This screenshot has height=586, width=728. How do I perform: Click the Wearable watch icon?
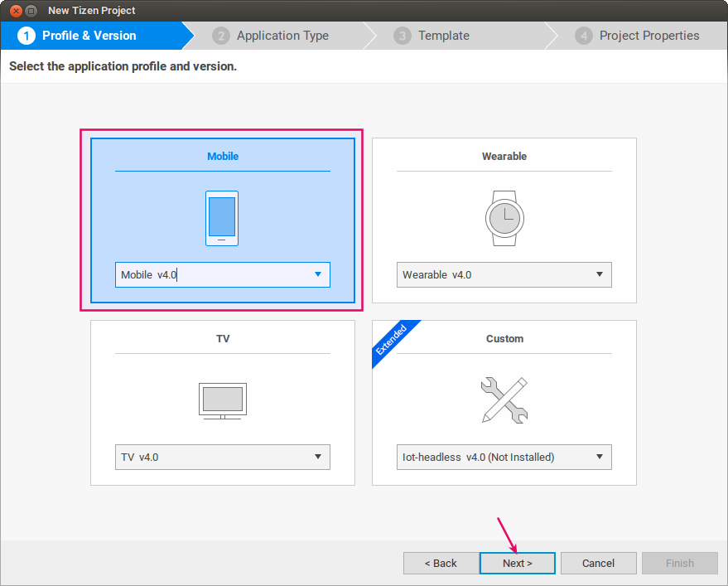tap(504, 218)
